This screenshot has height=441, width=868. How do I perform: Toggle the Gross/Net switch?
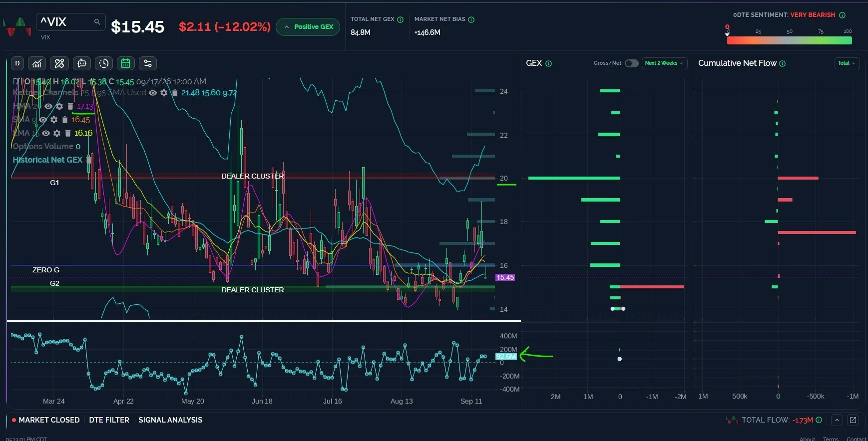pos(631,63)
